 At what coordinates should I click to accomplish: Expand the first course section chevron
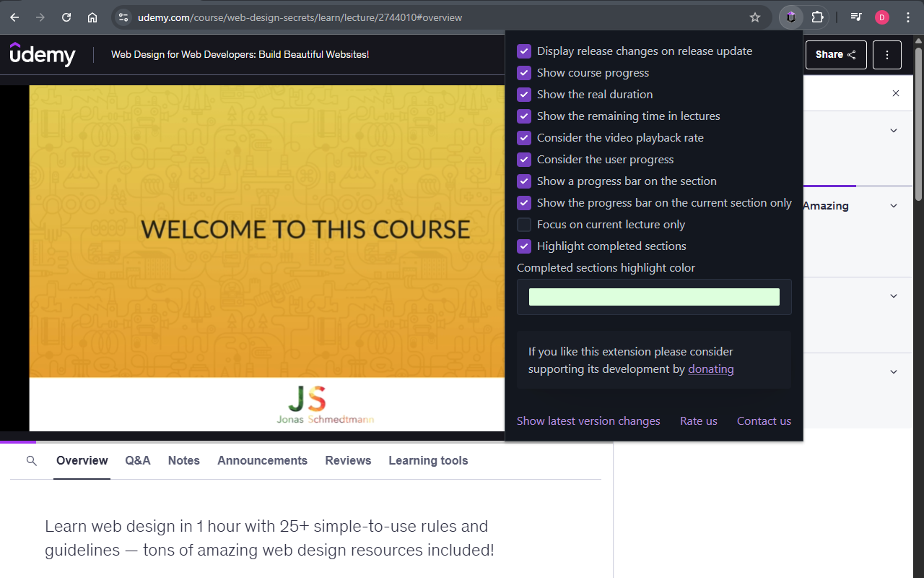tap(894, 131)
